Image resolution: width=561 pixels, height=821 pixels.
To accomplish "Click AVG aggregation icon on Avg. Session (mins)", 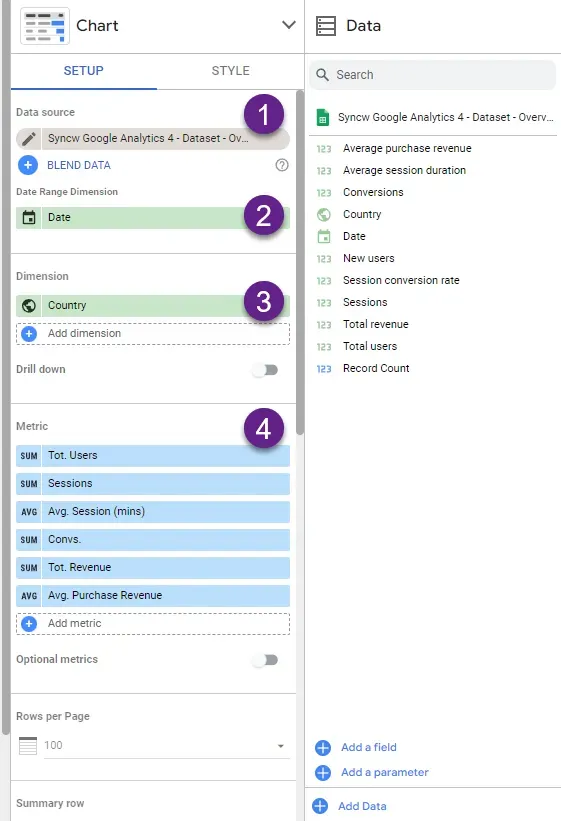I will [29, 512].
